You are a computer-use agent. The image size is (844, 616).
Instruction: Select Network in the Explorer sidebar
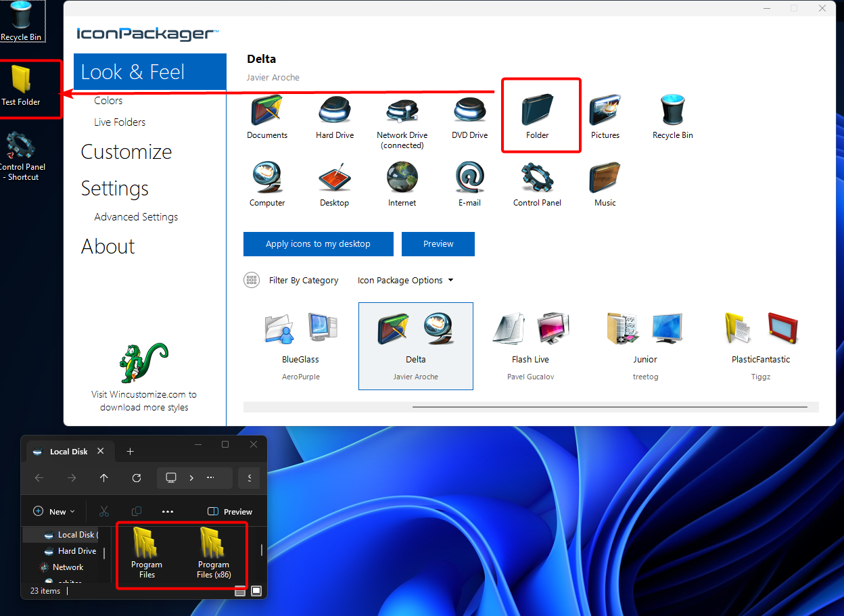tap(68, 567)
